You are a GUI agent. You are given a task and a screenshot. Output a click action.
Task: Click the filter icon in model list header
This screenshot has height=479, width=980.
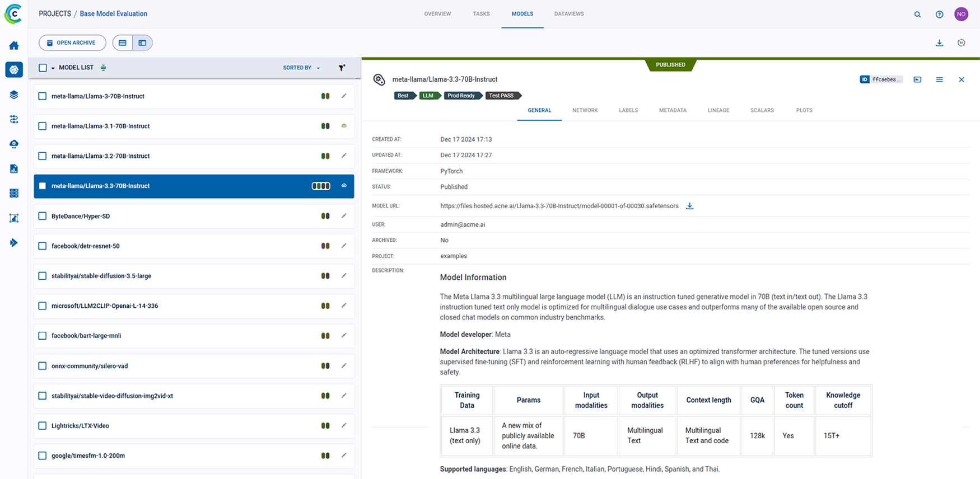pos(342,68)
